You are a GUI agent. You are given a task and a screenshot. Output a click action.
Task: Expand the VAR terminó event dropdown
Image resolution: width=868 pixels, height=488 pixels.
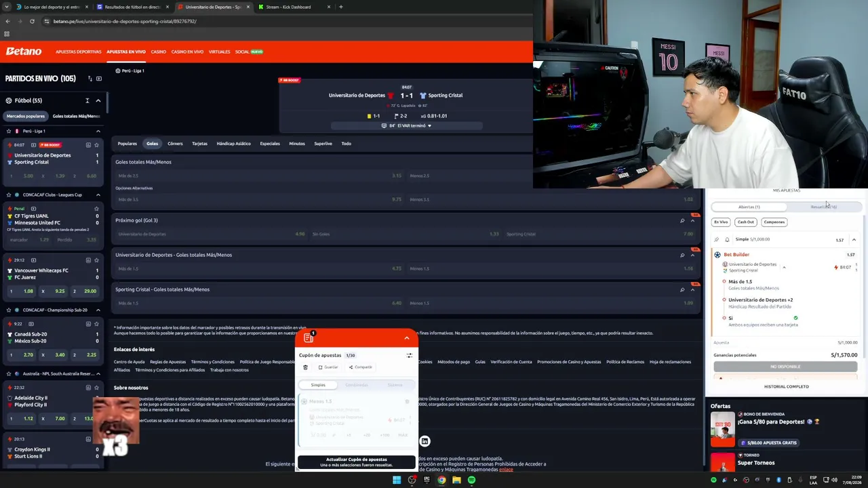(429, 125)
